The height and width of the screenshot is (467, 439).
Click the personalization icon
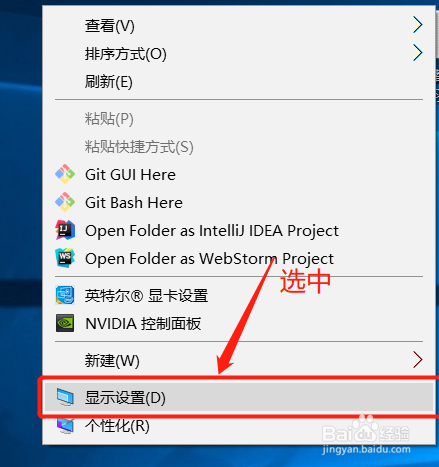65,425
